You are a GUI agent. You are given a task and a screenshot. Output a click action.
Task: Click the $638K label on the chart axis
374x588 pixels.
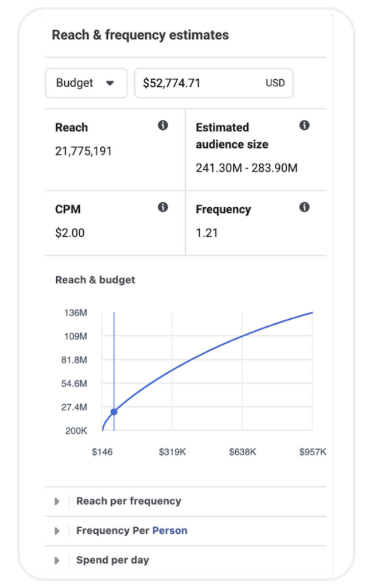click(x=243, y=452)
